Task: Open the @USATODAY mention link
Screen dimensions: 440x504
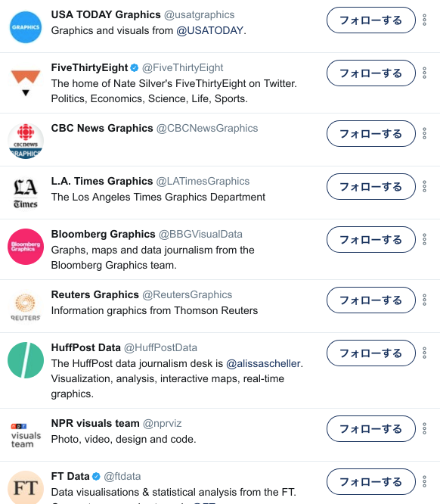Action: (209, 30)
